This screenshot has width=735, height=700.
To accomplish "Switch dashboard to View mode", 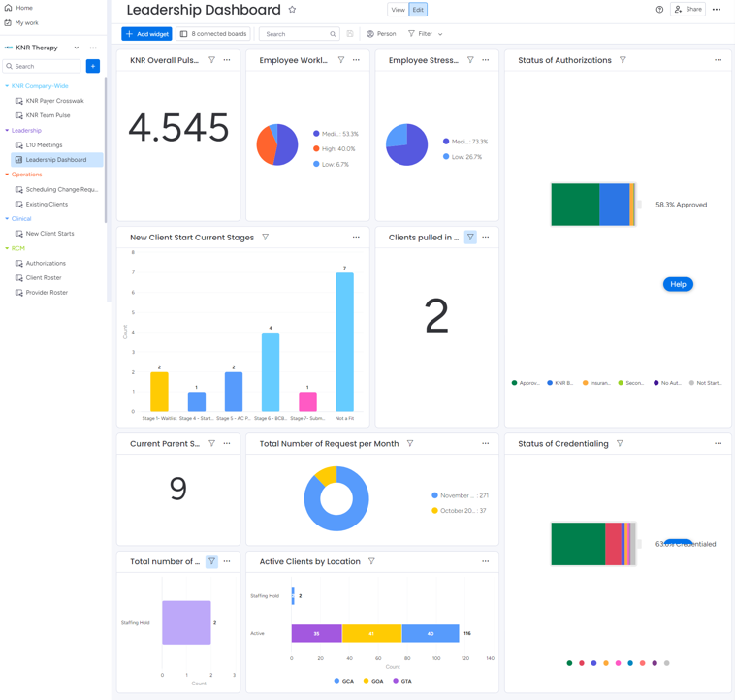I will 398,10.
